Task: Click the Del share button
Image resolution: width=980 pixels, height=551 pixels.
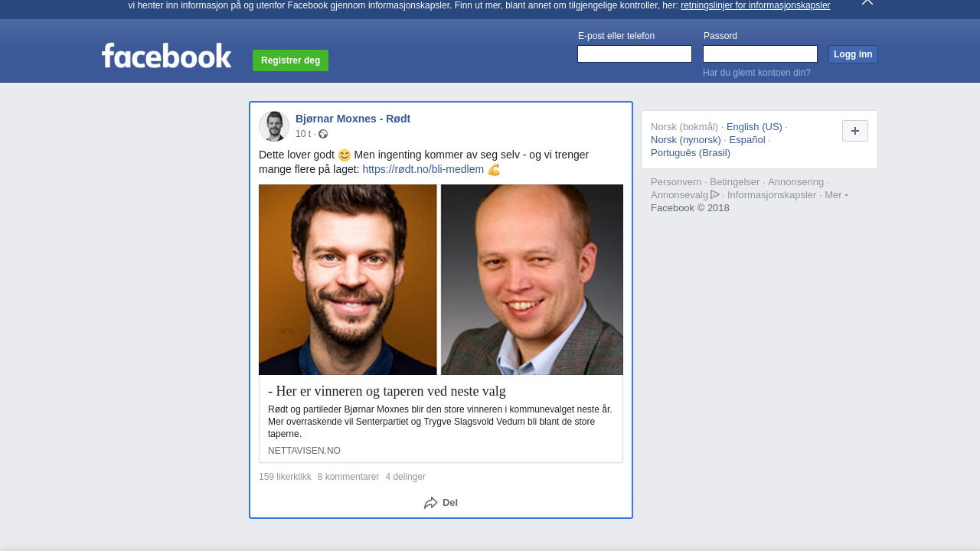Action: 441,503
